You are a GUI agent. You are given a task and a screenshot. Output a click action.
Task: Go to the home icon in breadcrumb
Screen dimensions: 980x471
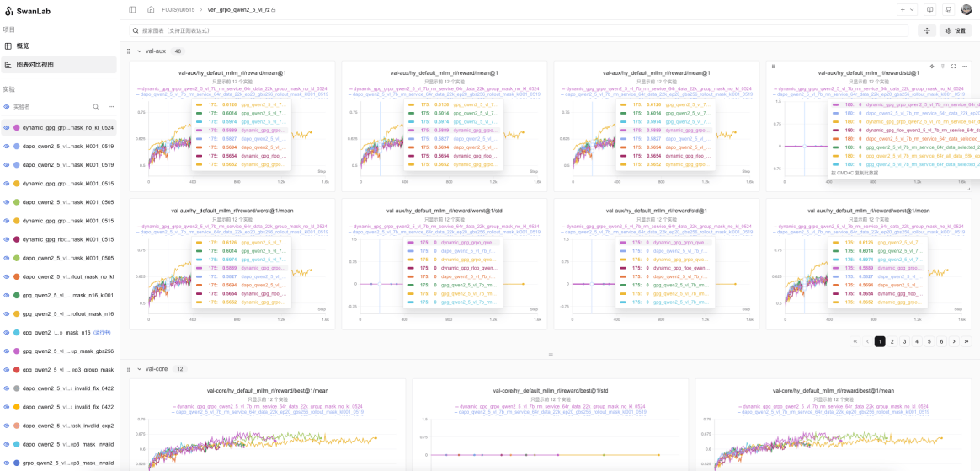click(x=151, y=9)
